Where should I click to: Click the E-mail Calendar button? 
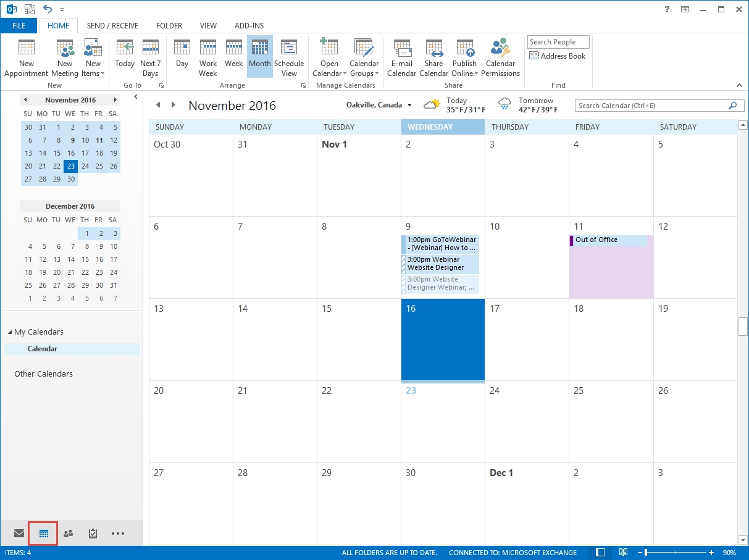coord(402,57)
